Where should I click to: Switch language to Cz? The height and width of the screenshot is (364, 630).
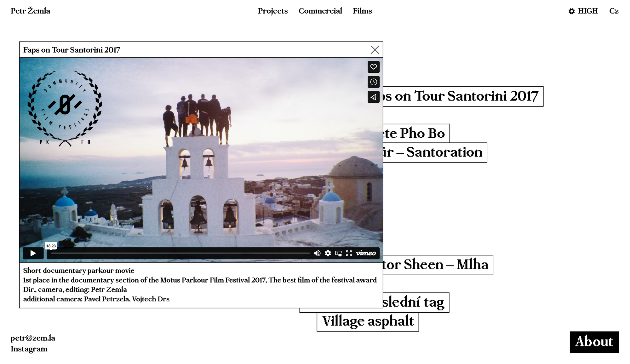614,11
